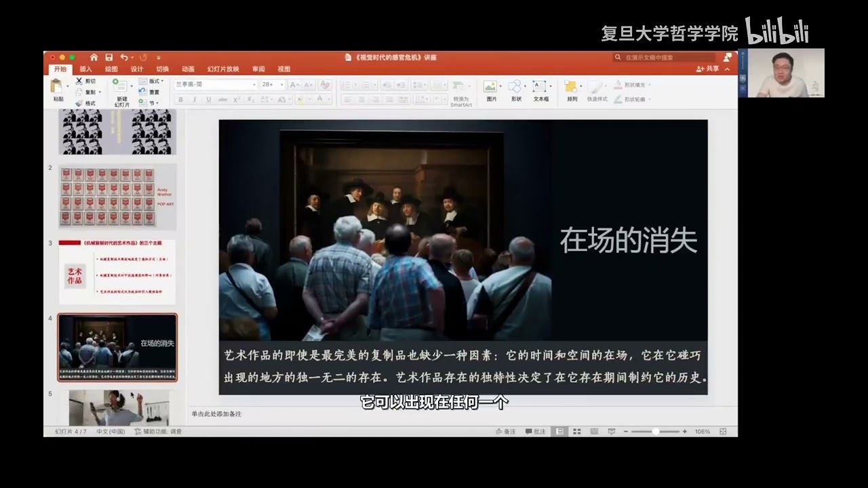
Task: Switch to the Review (审阅) tab
Action: tap(258, 69)
